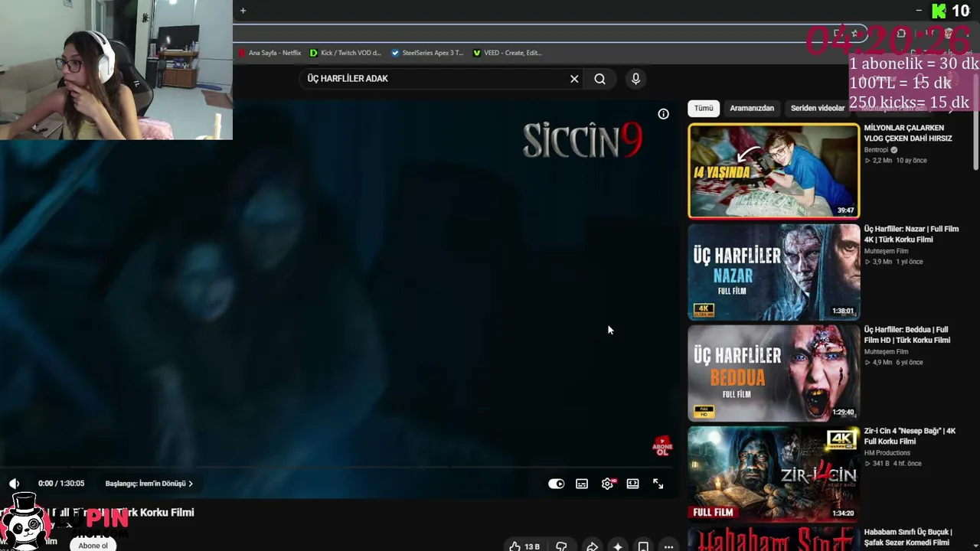The width and height of the screenshot is (980, 551).
Task: Open a new browser tab
Action: 243,11
